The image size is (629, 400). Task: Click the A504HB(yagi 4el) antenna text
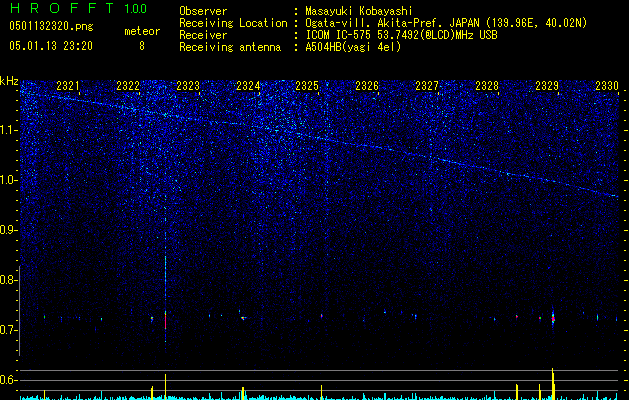point(353,47)
